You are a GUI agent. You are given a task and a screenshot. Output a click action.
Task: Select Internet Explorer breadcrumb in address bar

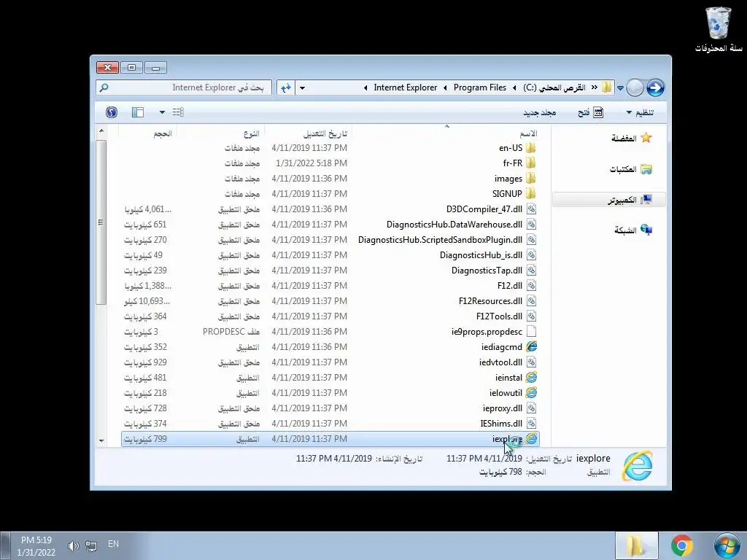406,87
